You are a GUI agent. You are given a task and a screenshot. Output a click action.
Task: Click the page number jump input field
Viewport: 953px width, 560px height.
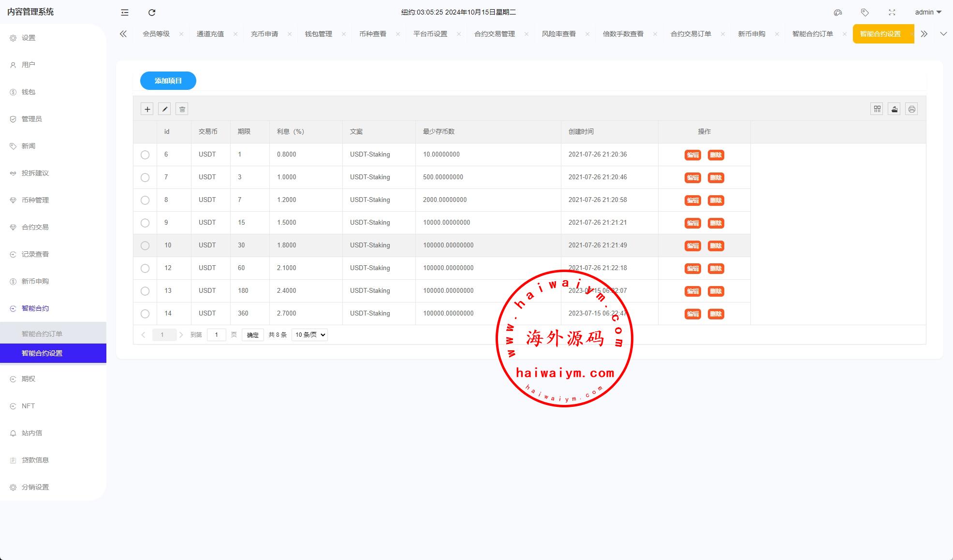[216, 335]
